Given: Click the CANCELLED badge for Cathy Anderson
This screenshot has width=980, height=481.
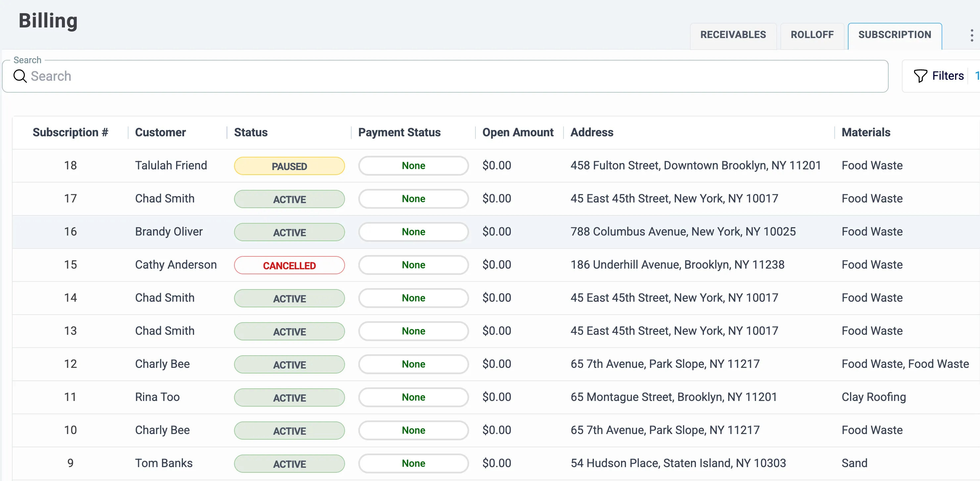Looking at the screenshot, I should click(289, 265).
